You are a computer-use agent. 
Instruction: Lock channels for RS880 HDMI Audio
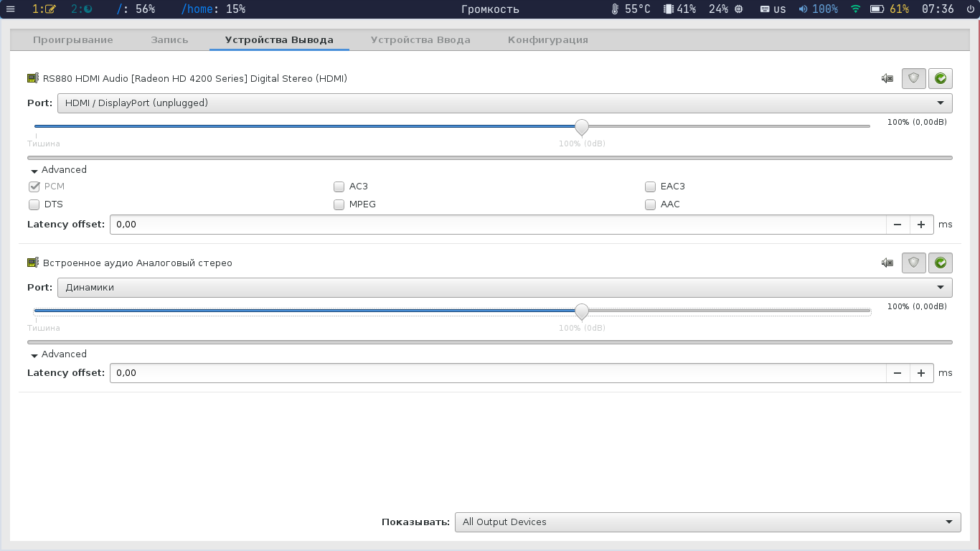(913, 78)
